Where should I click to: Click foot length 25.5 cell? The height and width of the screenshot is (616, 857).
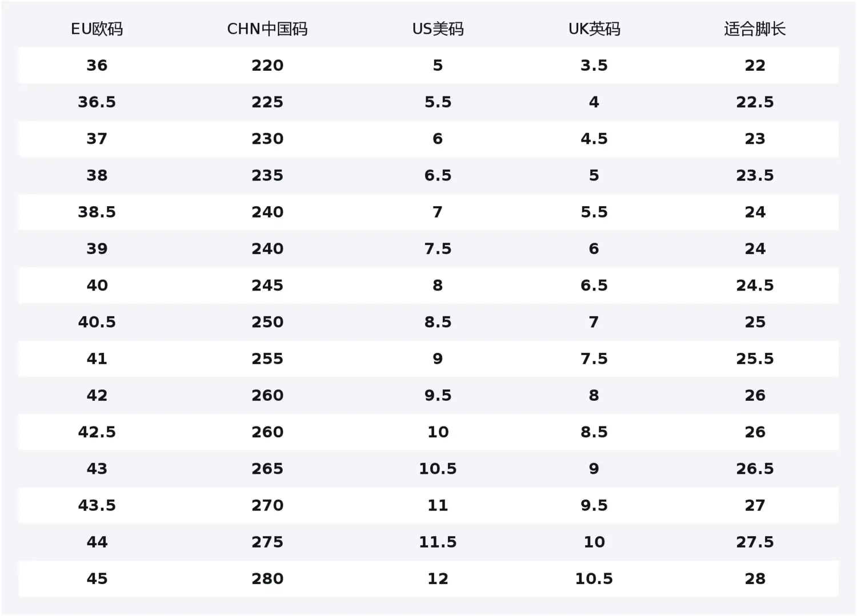pos(755,359)
